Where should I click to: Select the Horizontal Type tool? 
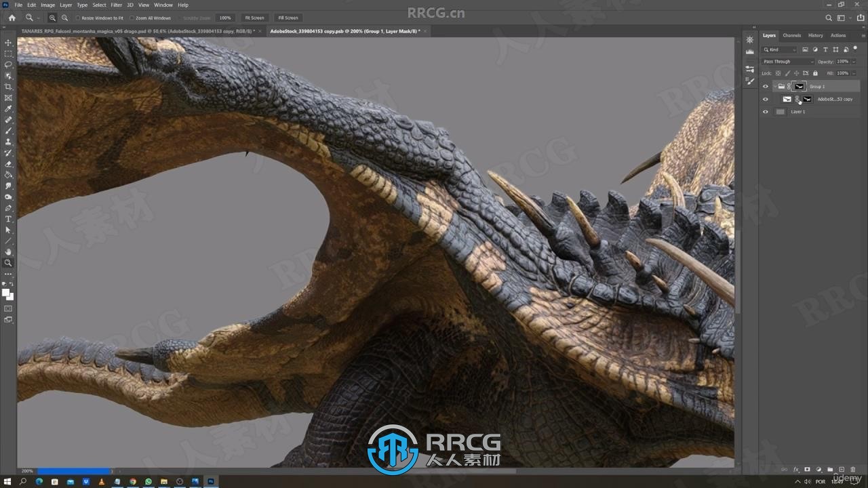[8, 219]
